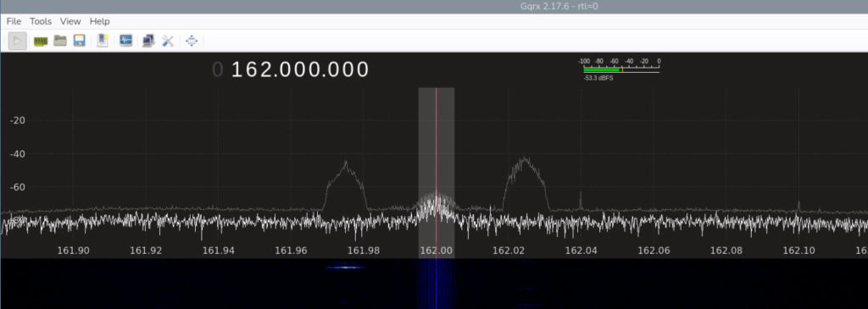Open the View menu
Viewport: 868px width, 309px height.
tap(70, 21)
